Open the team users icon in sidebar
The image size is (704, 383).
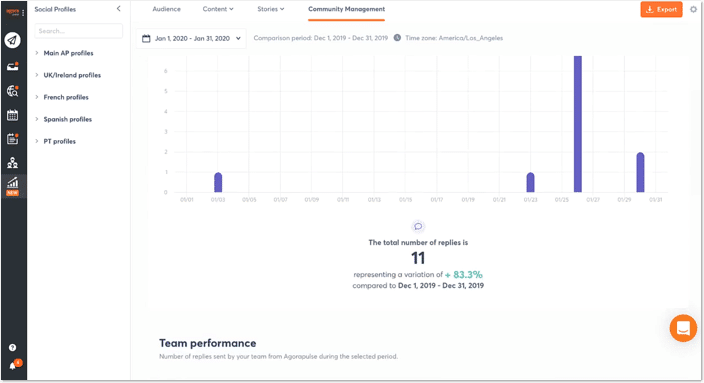point(13,163)
